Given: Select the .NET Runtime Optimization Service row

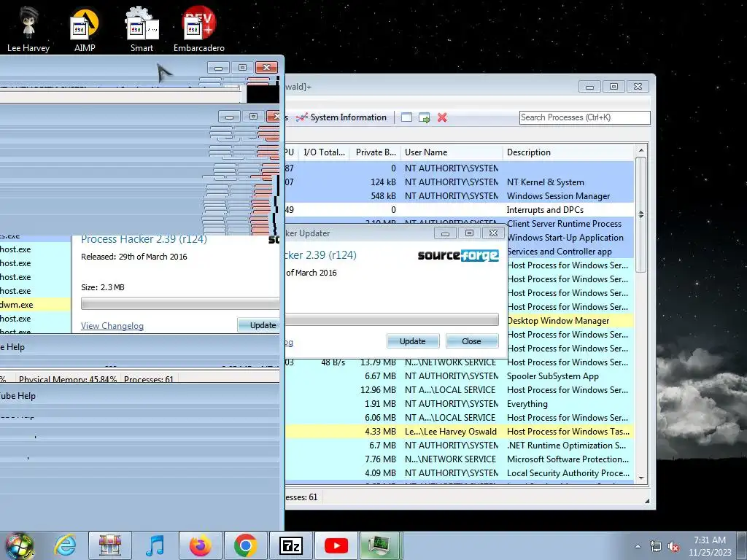Looking at the screenshot, I should click(x=460, y=446).
